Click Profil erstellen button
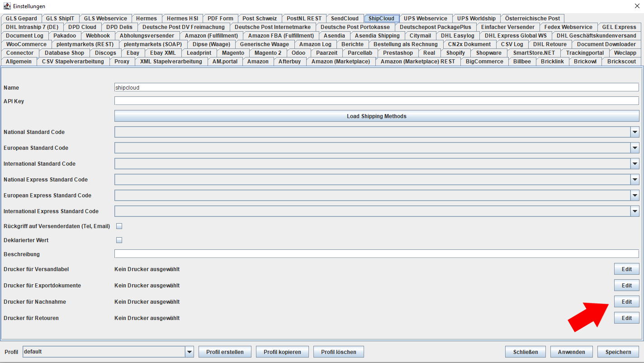 (225, 352)
